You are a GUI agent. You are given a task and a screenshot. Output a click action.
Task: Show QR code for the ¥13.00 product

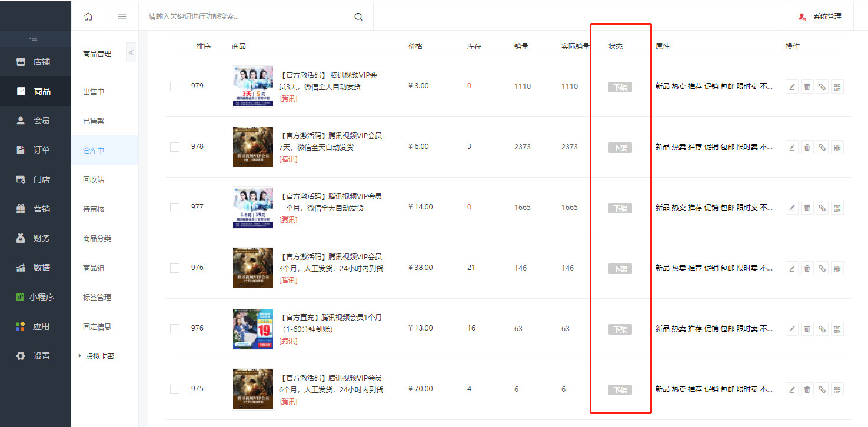[x=837, y=329]
